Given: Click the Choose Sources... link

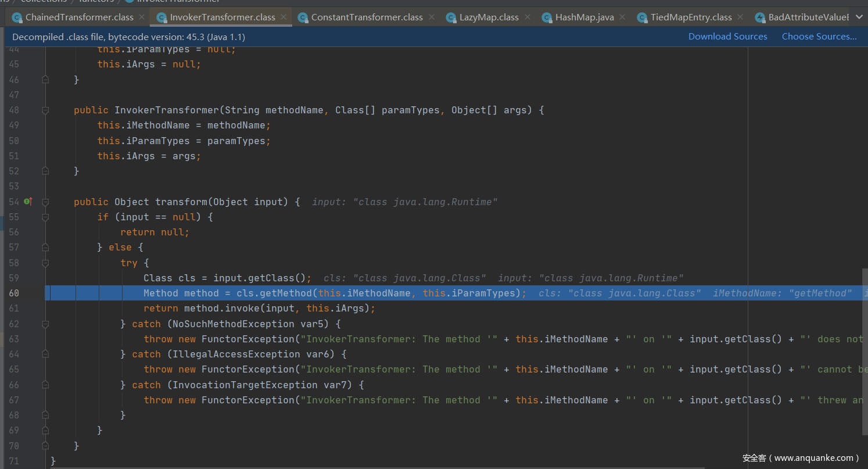Looking at the screenshot, I should (x=819, y=37).
